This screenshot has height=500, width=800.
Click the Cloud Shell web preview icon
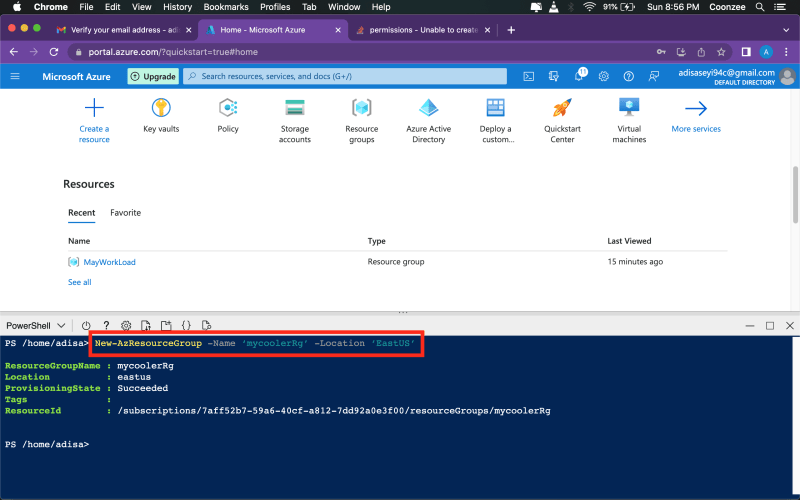pyautogui.click(x=206, y=326)
